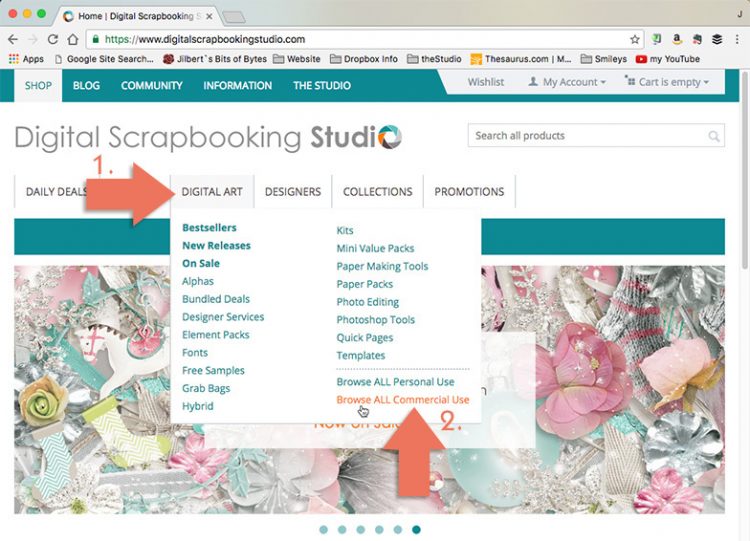Open the Dropbox Info bookmarks folder

point(364,59)
